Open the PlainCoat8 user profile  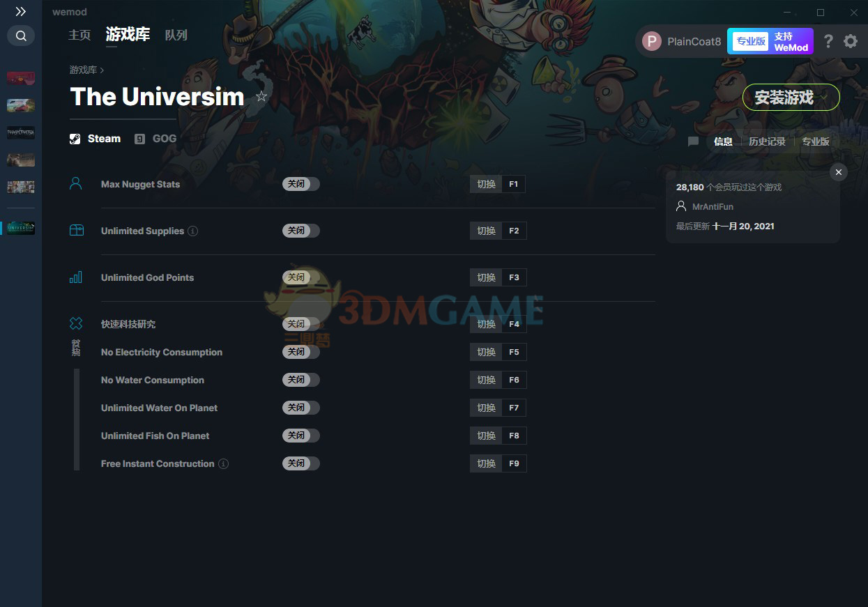(x=682, y=41)
